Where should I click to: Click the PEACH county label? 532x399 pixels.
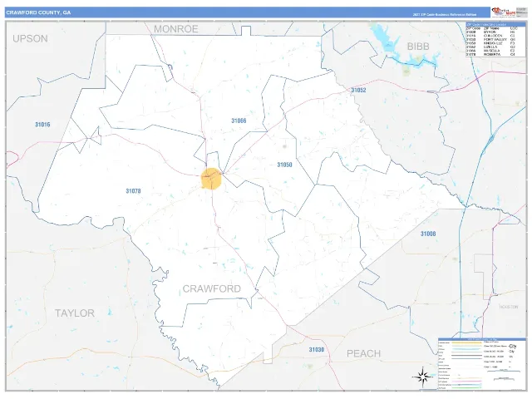[363, 353]
